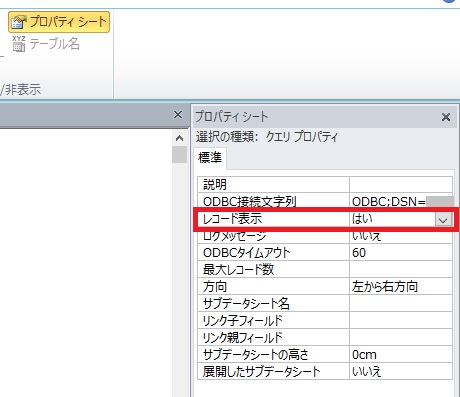The width and height of the screenshot is (460, 397).
Task: Select the 標準 tab
Action: pos(210,157)
